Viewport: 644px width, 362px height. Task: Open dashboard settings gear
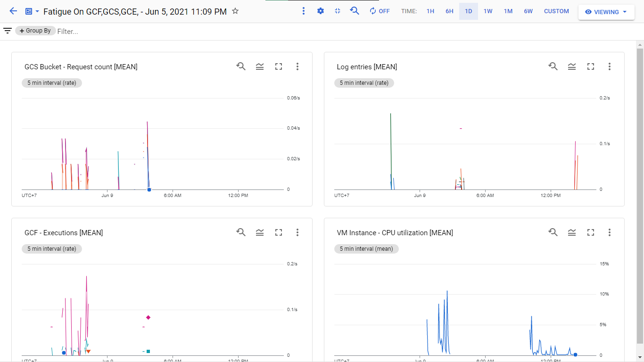tap(321, 11)
